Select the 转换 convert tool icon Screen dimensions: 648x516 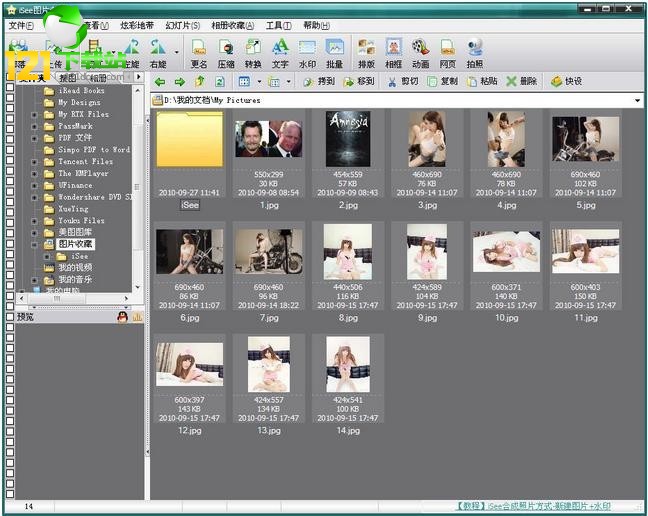(x=253, y=51)
